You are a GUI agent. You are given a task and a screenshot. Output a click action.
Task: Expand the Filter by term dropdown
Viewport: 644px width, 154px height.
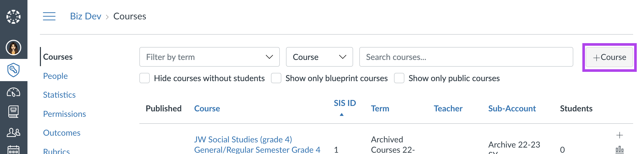click(x=209, y=57)
